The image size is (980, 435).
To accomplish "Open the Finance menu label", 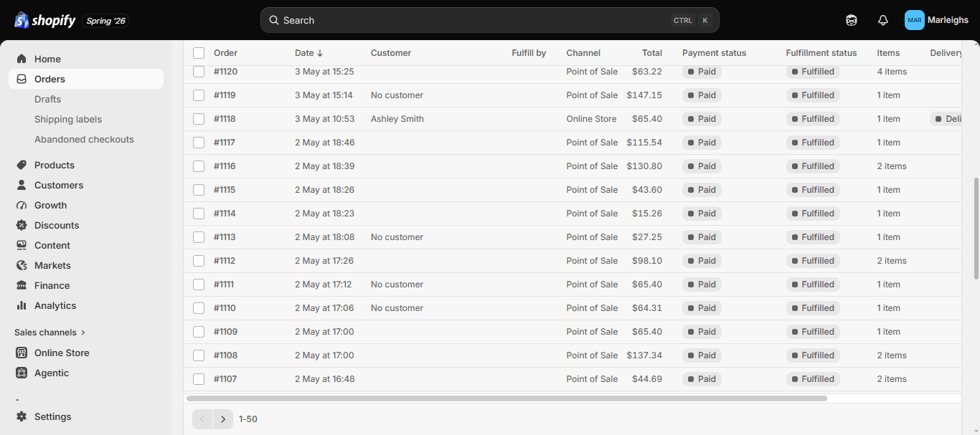I will [52, 285].
